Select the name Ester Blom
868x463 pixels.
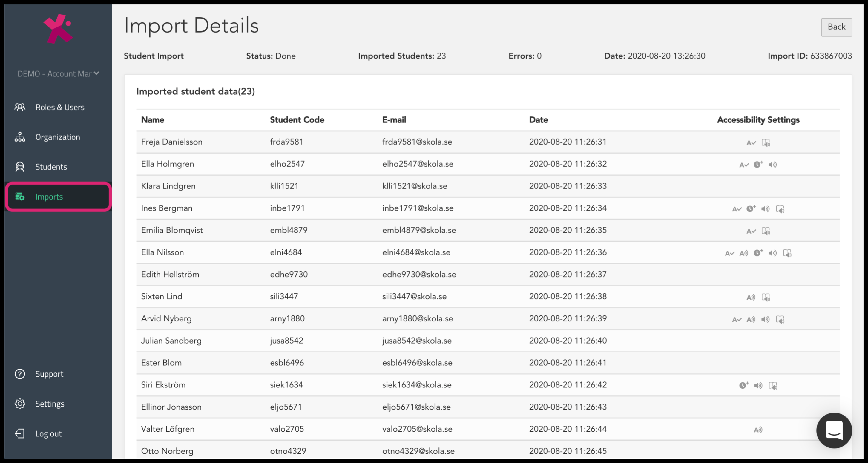tap(161, 363)
